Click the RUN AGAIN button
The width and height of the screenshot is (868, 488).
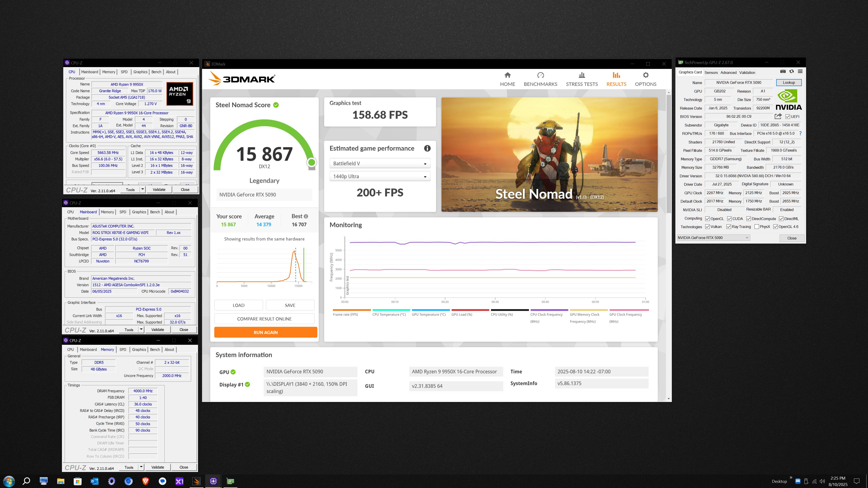(266, 332)
